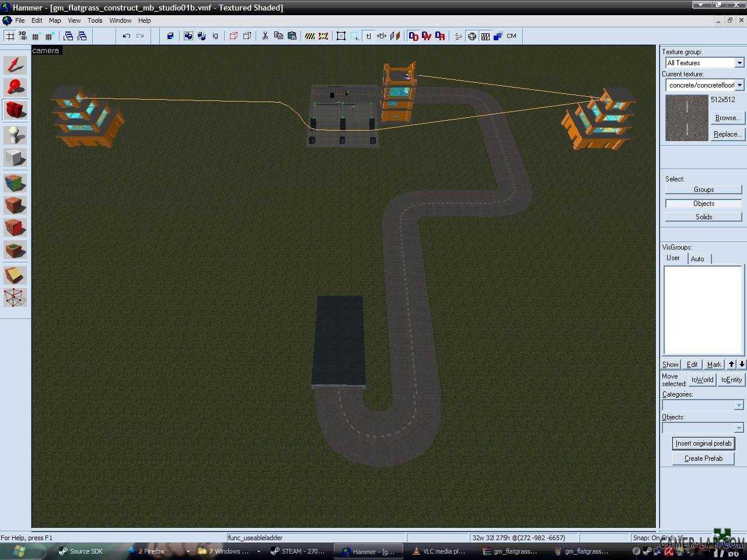Open the View menu
The image size is (747, 560).
tap(74, 20)
